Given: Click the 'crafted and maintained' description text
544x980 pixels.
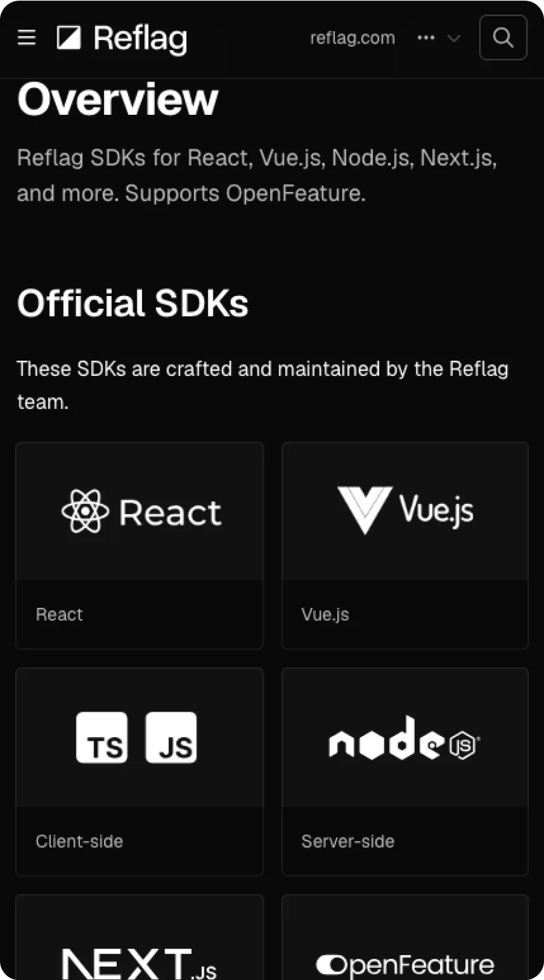Looking at the screenshot, I should tap(263, 385).
